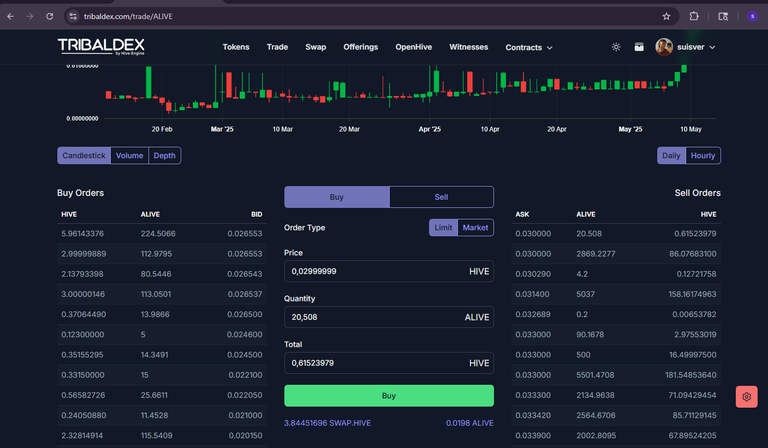Click the suisver profile picture
Screen dimensions: 768x448
[664, 47]
